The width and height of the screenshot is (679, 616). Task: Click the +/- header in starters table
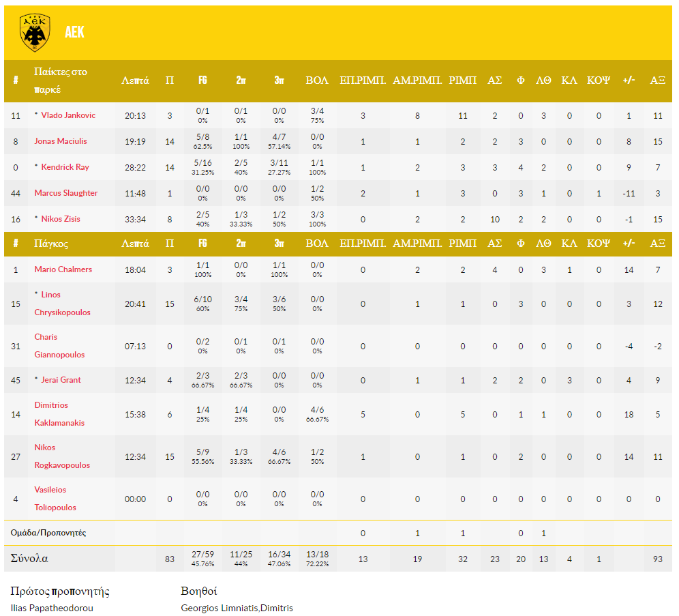629,80
